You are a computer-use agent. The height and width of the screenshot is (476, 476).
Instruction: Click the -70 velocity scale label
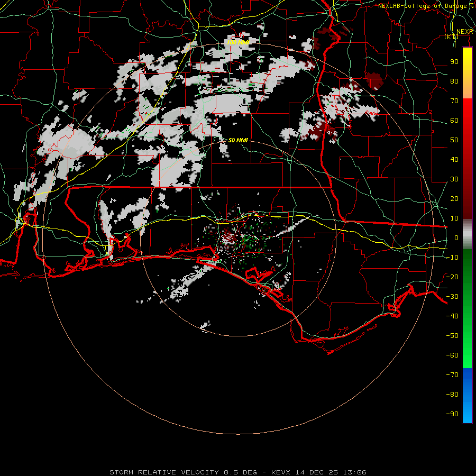(x=452, y=375)
